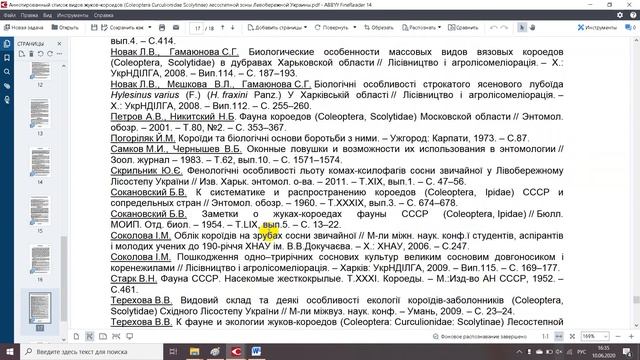Select page 12 thumbnail
Viewport: 640px width, 360px height.
[40, 71]
